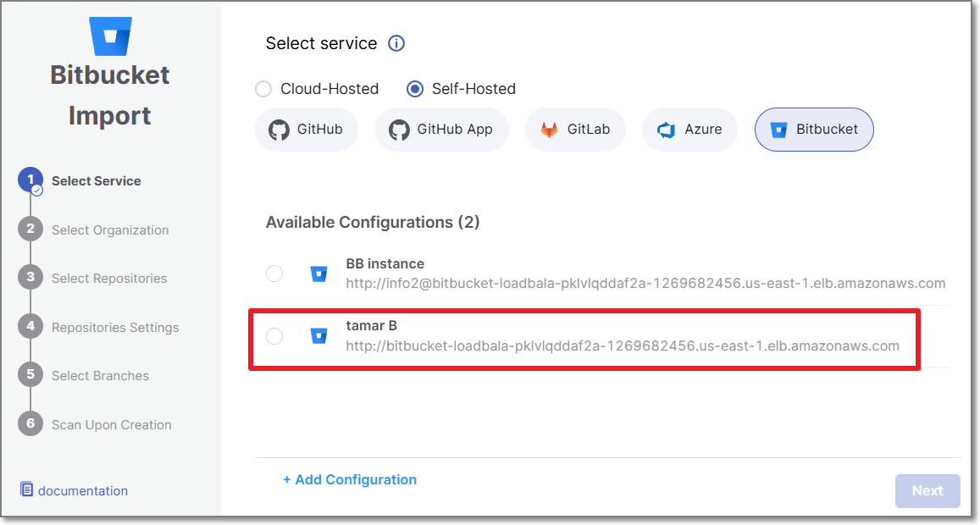Select the Azure service option
The height and width of the screenshot is (525, 980).
689,130
